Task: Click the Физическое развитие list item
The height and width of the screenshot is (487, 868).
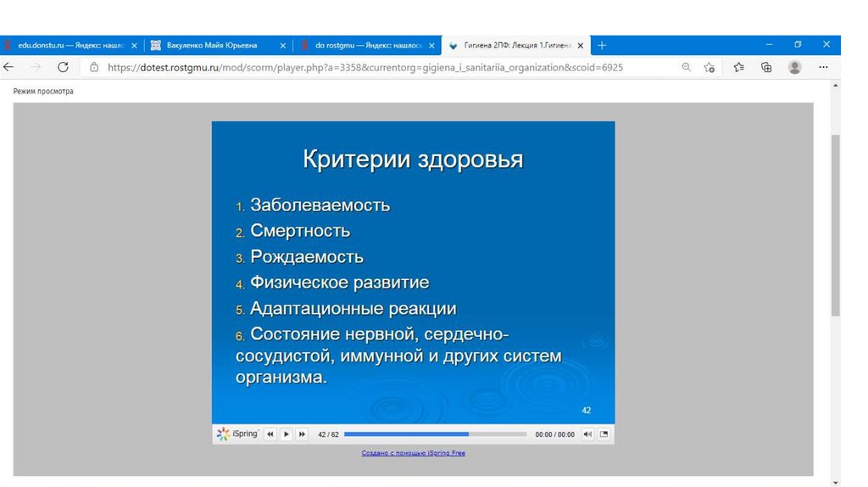Action: [339, 282]
